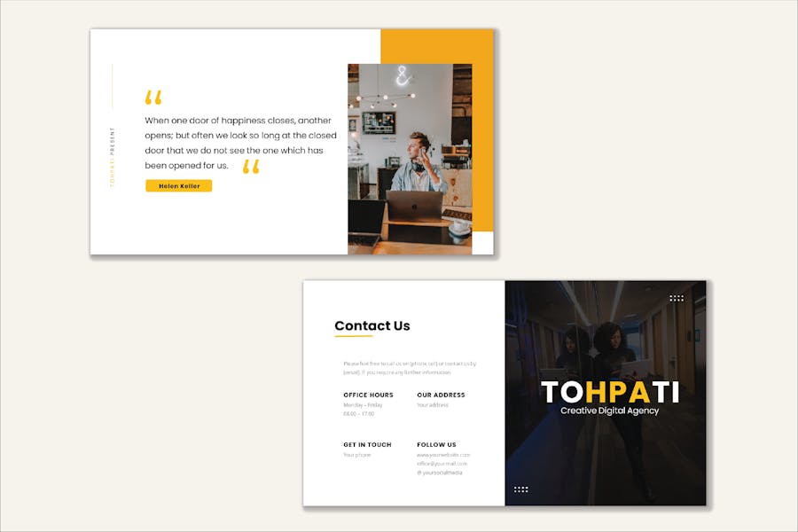Click the Helen Keller yellow label button
This screenshot has height=532, width=798.
[178, 186]
